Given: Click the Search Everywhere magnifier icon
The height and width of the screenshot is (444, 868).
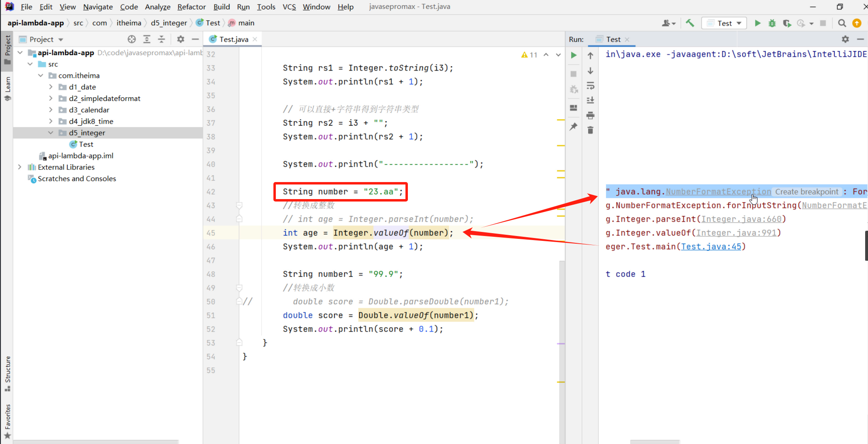Looking at the screenshot, I should [842, 23].
